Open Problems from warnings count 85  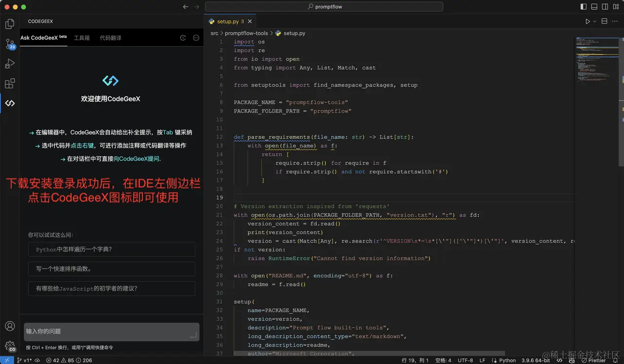click(x=68, y=360)
